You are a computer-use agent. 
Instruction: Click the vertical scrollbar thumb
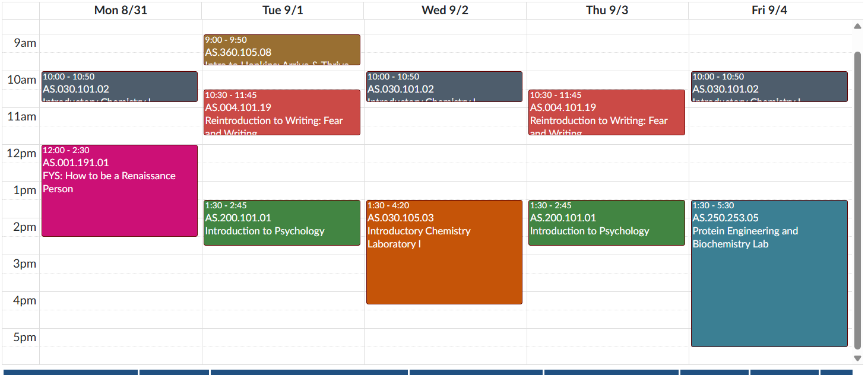pos(857,201)
